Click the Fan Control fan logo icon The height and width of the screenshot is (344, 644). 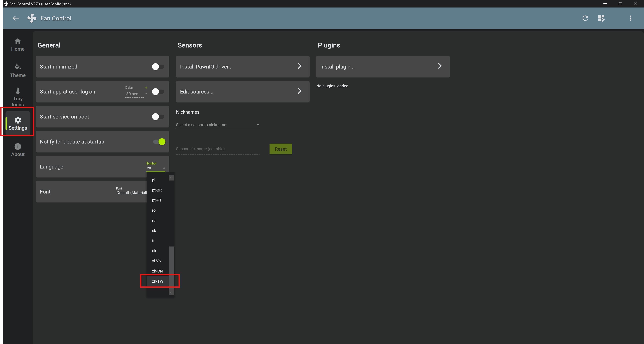[x=32, y=18]
